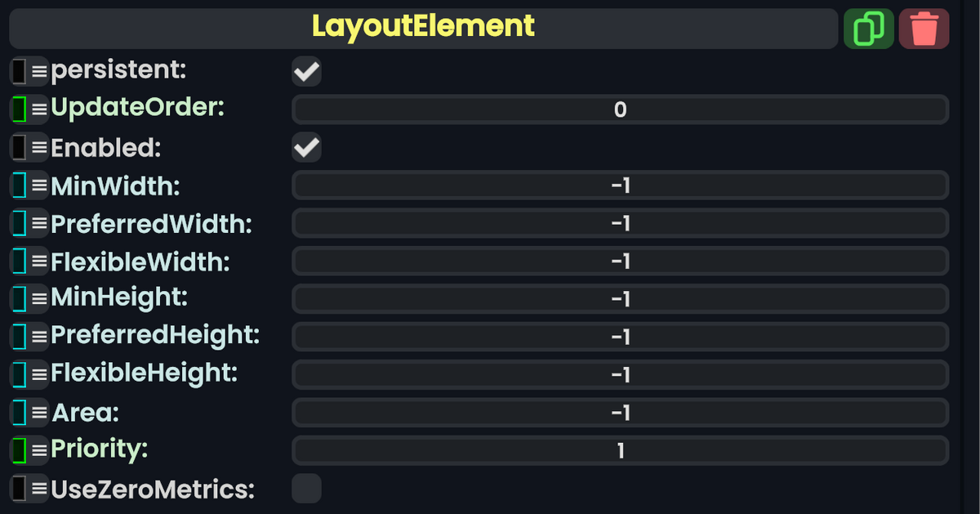Uncheck the persistent checkbox
This screenshot has width=980, height=514.
(x=306, y=71)
